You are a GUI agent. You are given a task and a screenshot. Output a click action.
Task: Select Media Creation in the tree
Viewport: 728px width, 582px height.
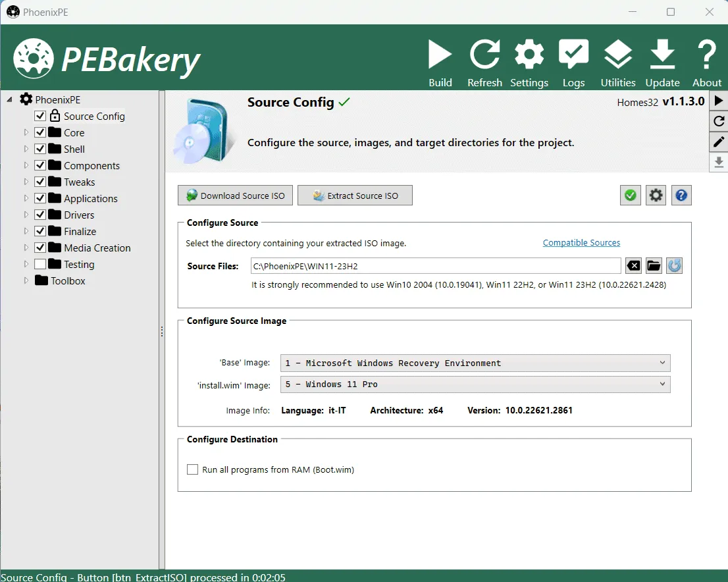tap(97, 248)
